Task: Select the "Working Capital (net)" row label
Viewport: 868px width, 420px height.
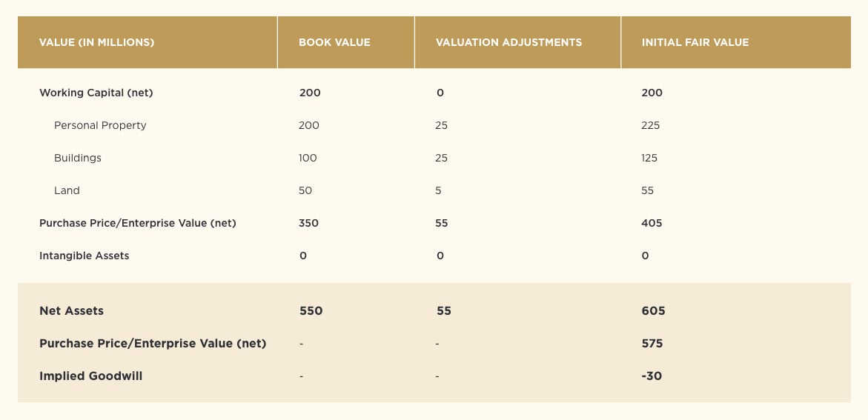Action: coord(96,93)
